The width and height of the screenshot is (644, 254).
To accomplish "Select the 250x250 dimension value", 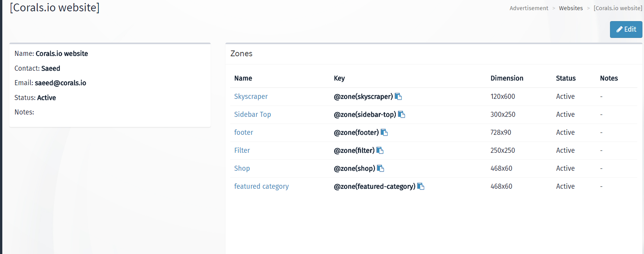I will pos(503,150).
